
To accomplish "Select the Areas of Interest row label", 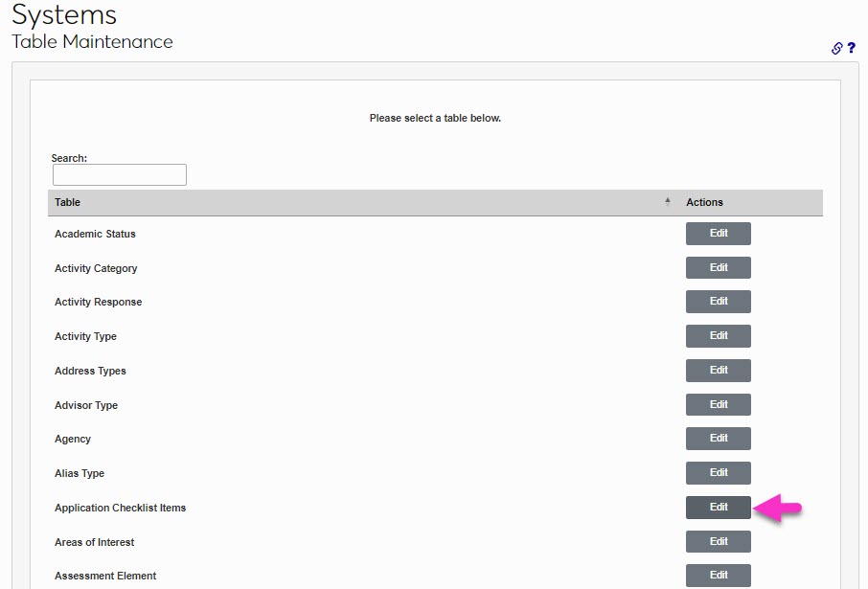I will [x=94, y=541].
